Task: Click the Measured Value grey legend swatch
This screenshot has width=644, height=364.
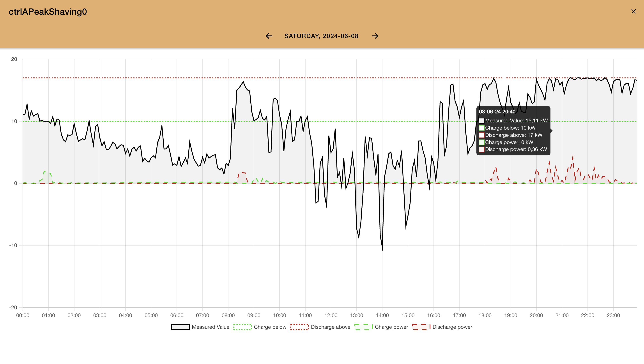Action: pyautogui.click(x=180, y=327)
